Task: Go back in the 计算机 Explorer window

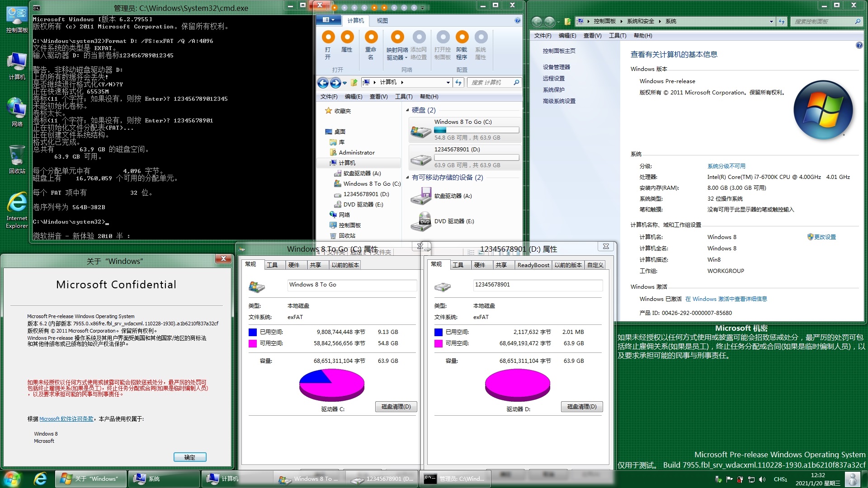Action: 323,83
